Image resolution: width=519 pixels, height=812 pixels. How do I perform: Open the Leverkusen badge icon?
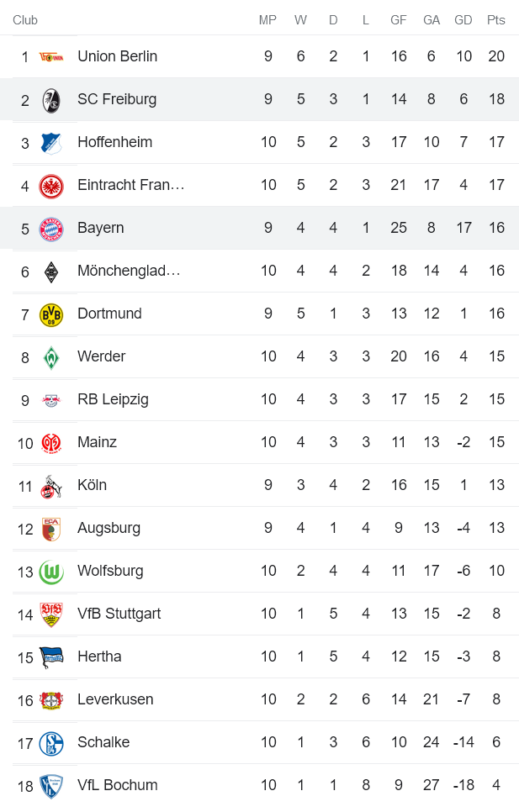tap(50, 699)
